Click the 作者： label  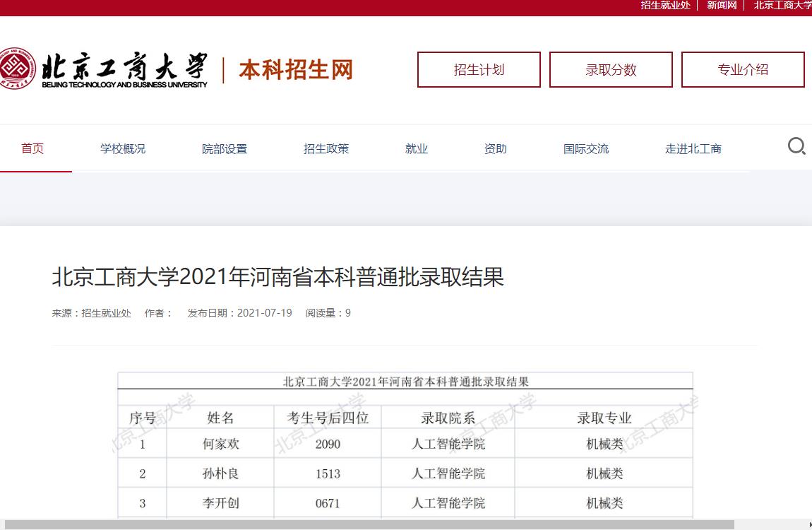158,313
